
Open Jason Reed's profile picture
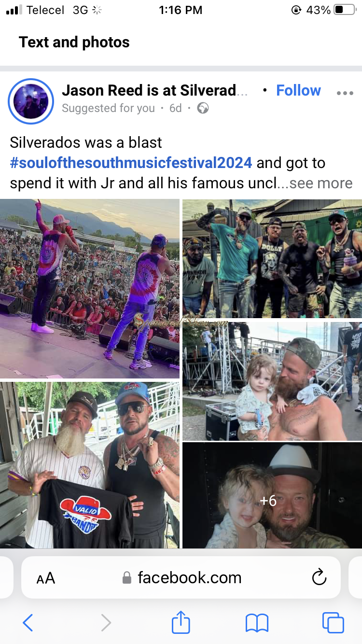click(31, 101)
